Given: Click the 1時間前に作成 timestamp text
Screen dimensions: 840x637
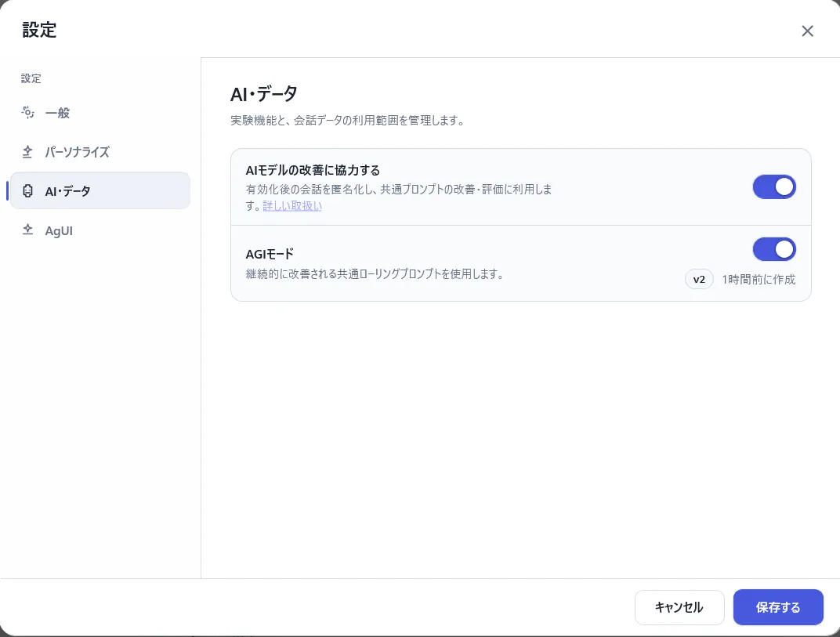Looking at the screenshot, I should coord(759,279).
